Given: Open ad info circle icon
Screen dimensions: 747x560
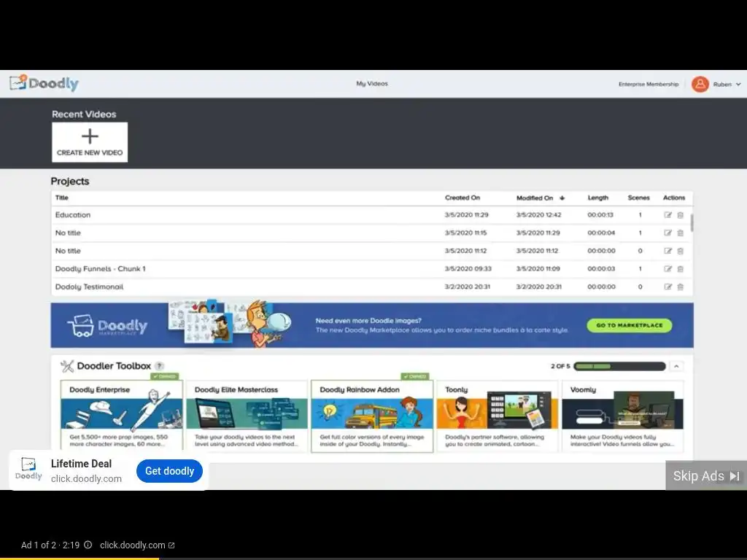Looking at the screenshot, I should 88,545.
